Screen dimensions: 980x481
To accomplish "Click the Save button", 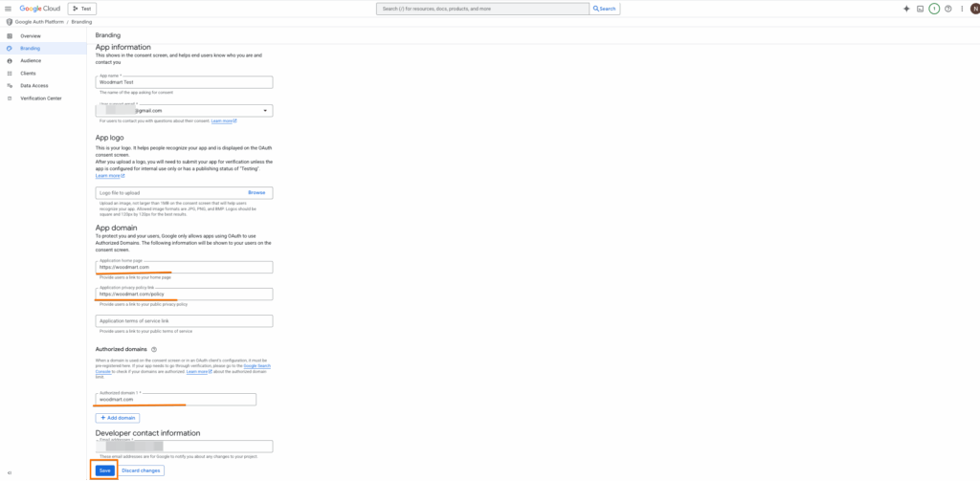I will click(x=105, y=470).
